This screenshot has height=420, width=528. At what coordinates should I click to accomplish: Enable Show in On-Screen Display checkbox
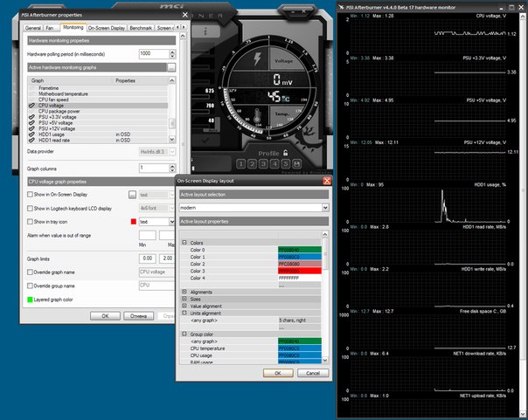click(x=30, y=195)
